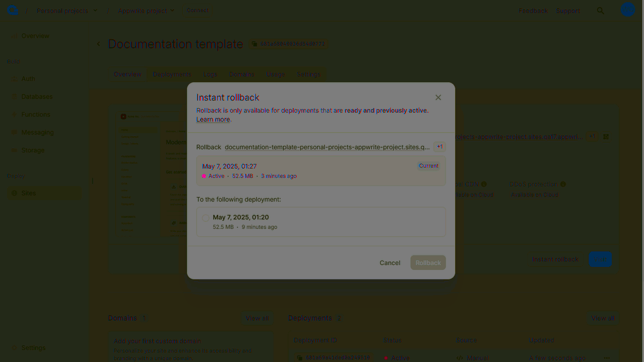Open the Learn more link
644x362 pixels.
(213, 120)
